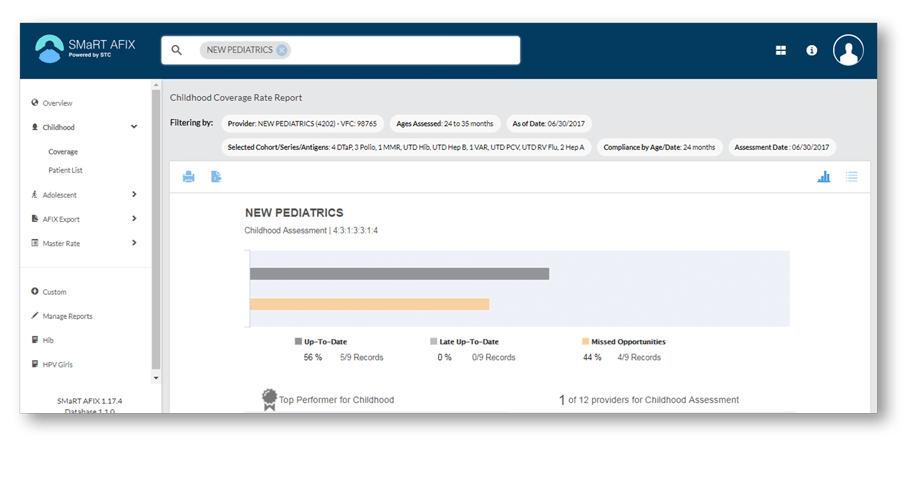Click the sidebar scrollbar down arrow
Image resolution: width=905 pixels, height=500 pixels.
(156, 378)
